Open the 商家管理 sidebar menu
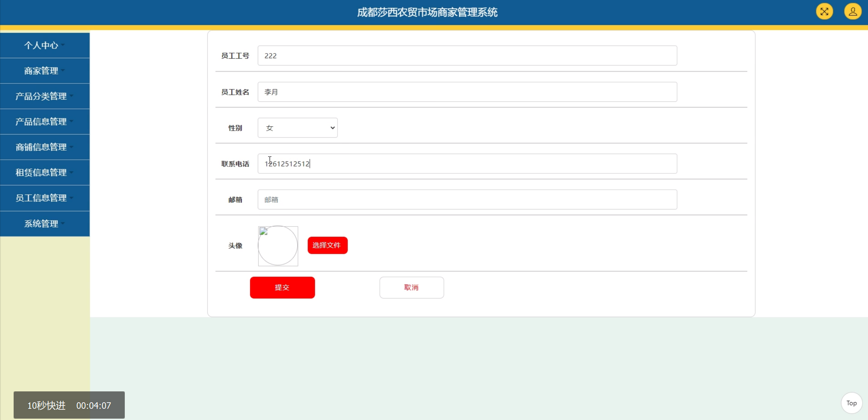Screen dimensions: 868x420 pyautogui.click(x=45, y=71)
